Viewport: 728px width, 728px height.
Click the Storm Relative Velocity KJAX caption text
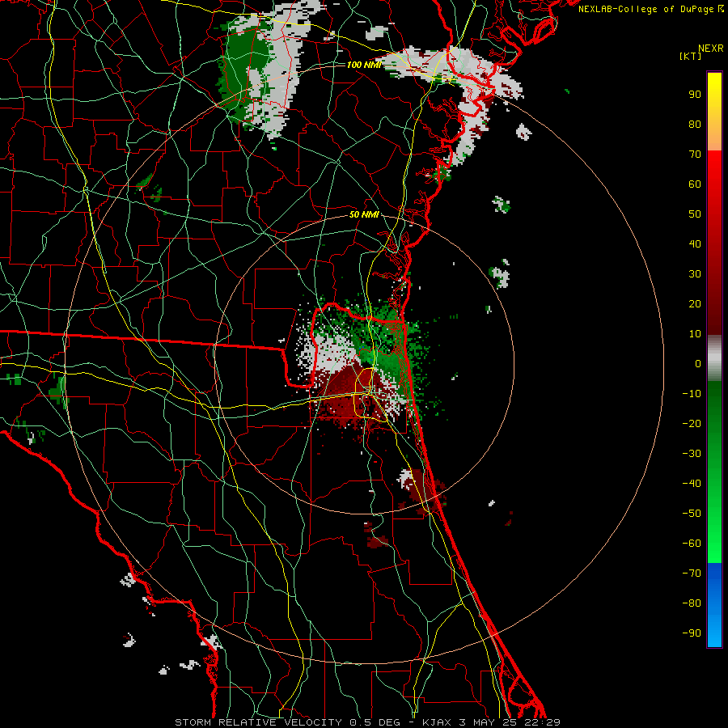click(x=367, y=722)
